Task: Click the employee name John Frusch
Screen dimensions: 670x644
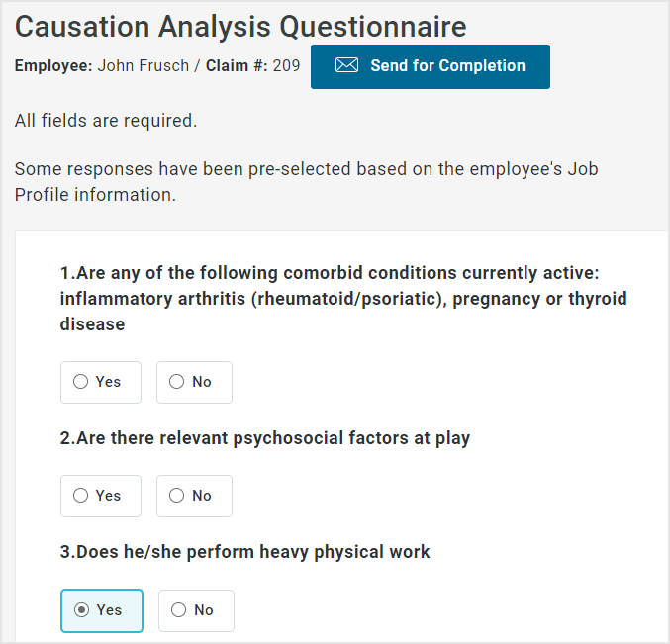Action: (142, 66)
